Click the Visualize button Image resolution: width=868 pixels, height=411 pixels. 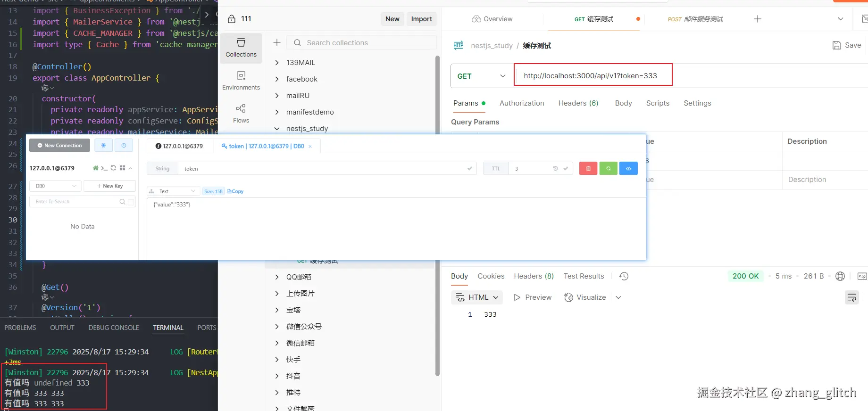coord(585,297)
